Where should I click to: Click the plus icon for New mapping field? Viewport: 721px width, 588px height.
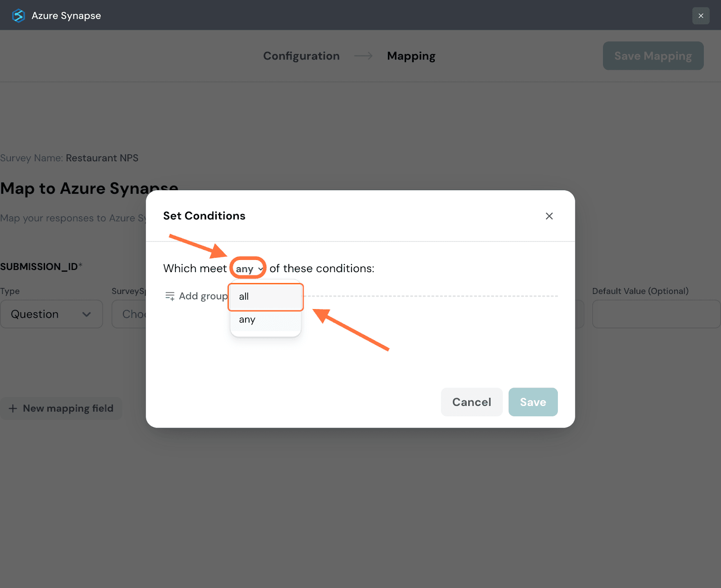click(13, 409)
